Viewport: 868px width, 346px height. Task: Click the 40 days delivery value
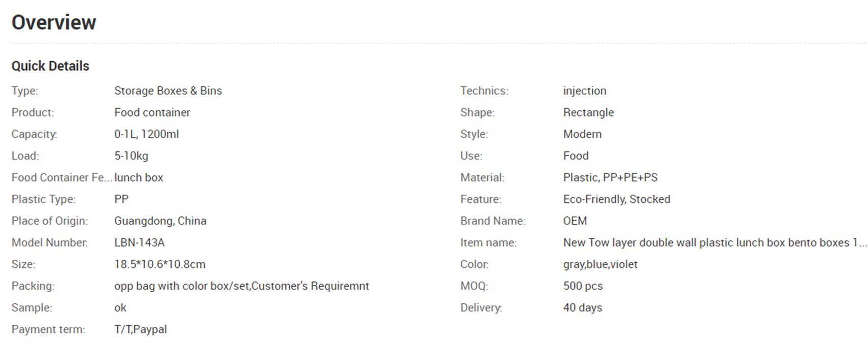point(583,307)
